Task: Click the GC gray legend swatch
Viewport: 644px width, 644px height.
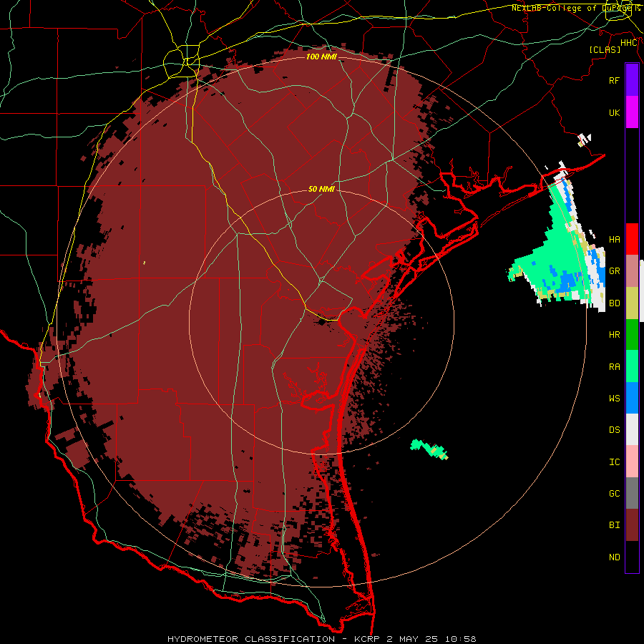Action: coord(632,493)
